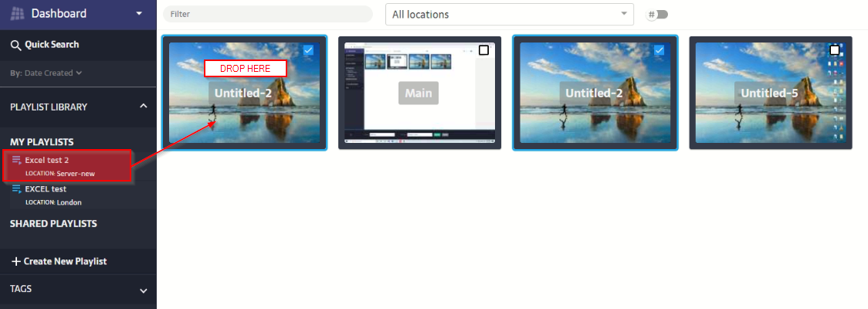Click the Excel test 2 playlist icon

[x=17, y=160]
